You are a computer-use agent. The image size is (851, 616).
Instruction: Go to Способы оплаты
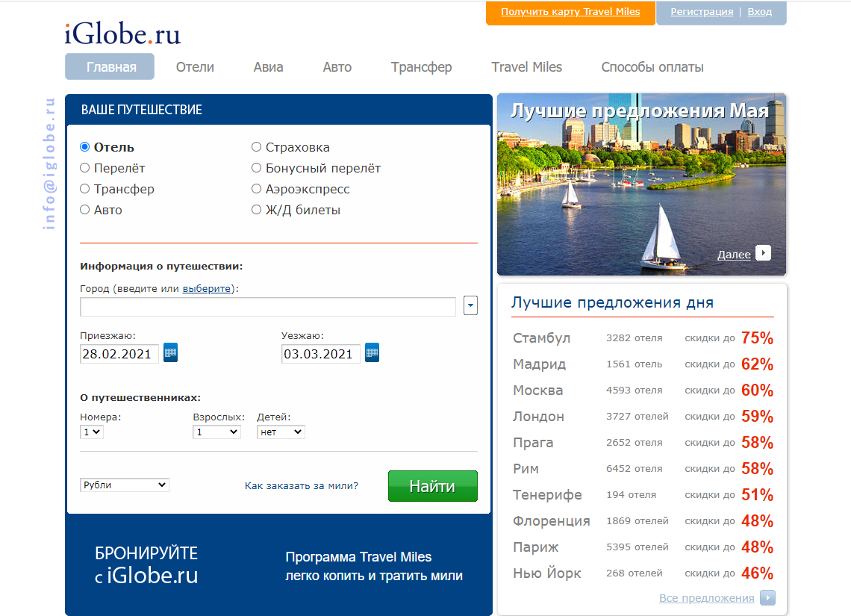pyautogui.click(x=652, y=66)
